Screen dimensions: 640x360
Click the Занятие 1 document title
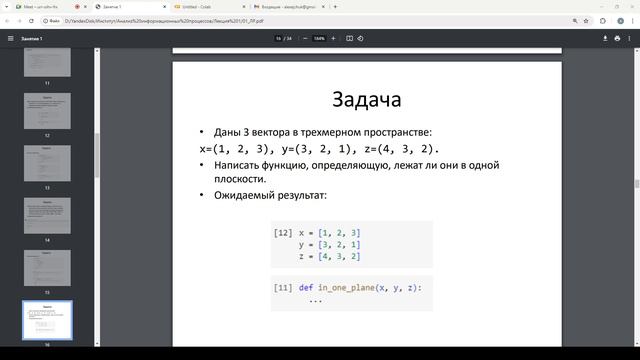click(x=32, y=38)
